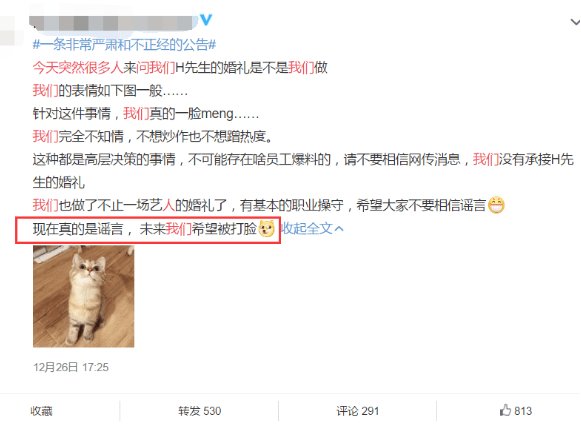This screenshot has height=437, width=581.
Task: Open the post options chevron menu
Action: click(x=575, y=22)
